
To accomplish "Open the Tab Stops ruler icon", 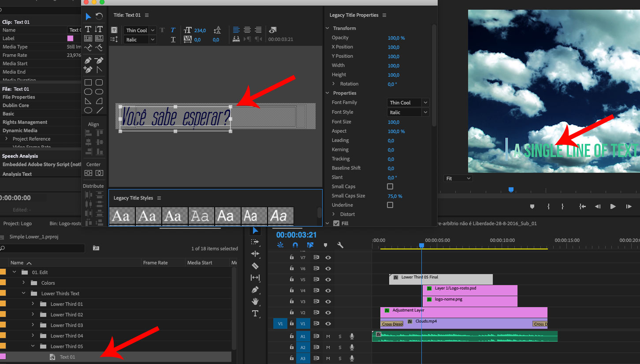I will pyautogui.click(x=237, y=39).
